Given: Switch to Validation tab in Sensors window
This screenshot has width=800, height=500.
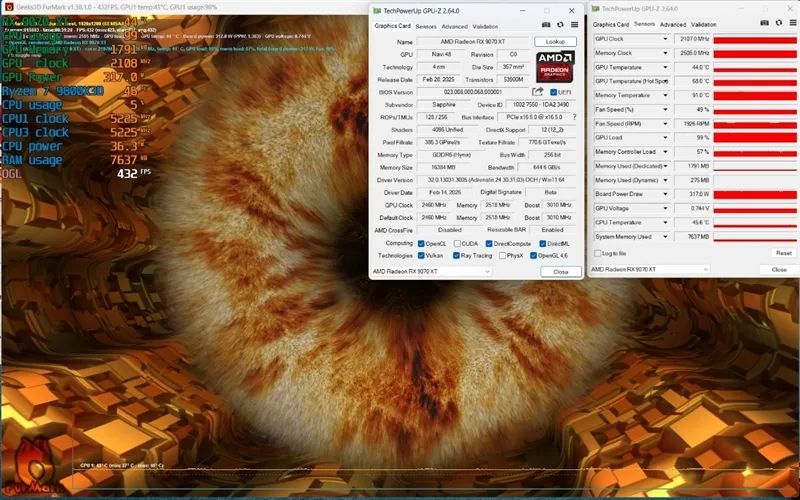Looking at the screenshot, I should [704, 24].
